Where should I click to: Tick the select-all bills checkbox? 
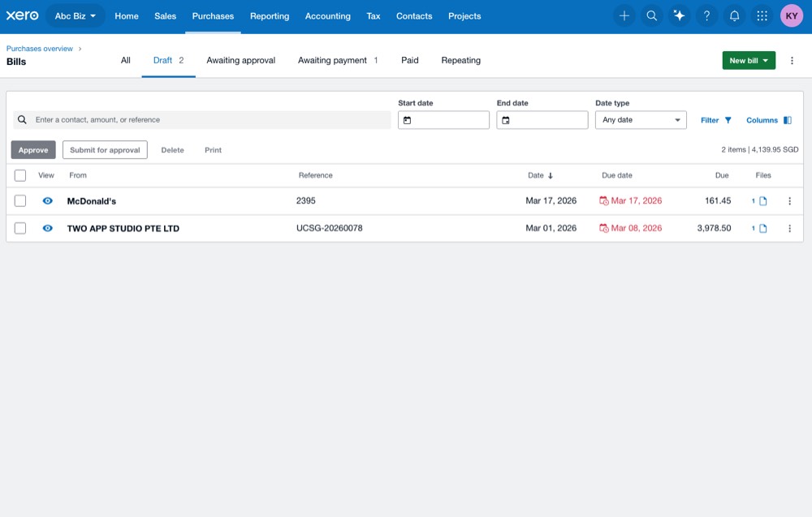[x=20, y=175]
